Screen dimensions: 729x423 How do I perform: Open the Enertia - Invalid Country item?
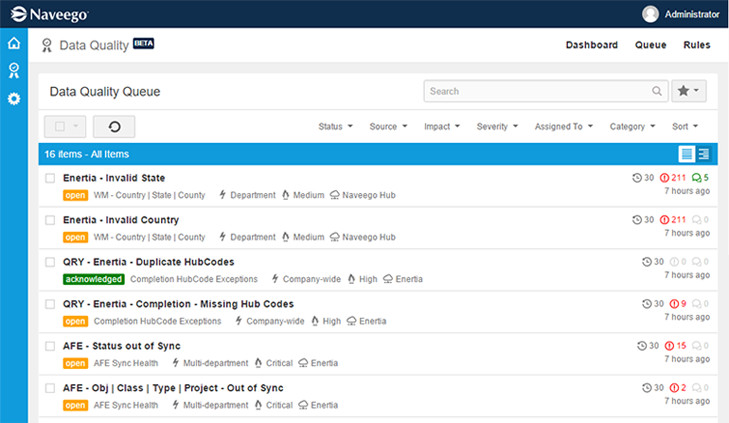(121, 220)
